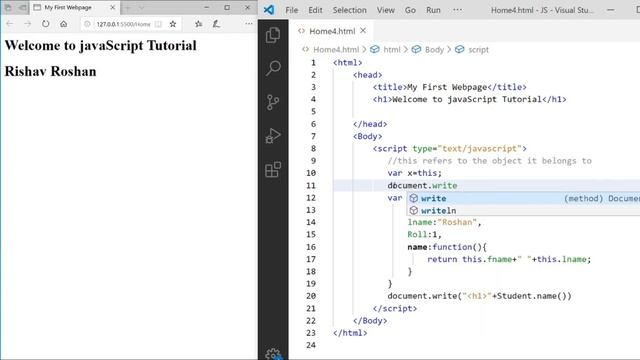Reload the page in the browser
Screen dimensions: 640x360
pos(45,24)
